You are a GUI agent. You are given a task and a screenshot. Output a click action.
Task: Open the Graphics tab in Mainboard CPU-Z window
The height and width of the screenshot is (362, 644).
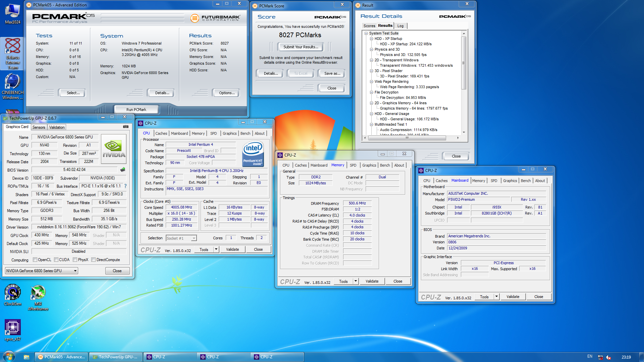point(510,181)
